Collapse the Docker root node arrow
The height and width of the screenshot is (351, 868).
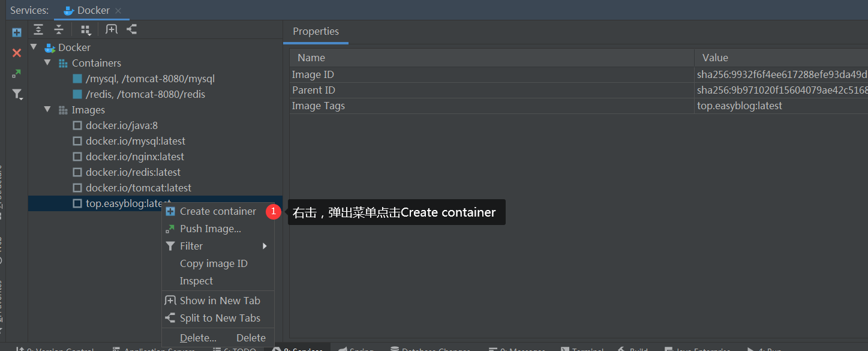click(34, 47)
